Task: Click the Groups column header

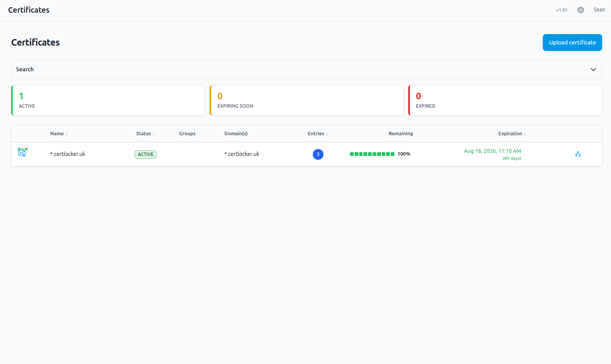Action: [x=187, y=134]
